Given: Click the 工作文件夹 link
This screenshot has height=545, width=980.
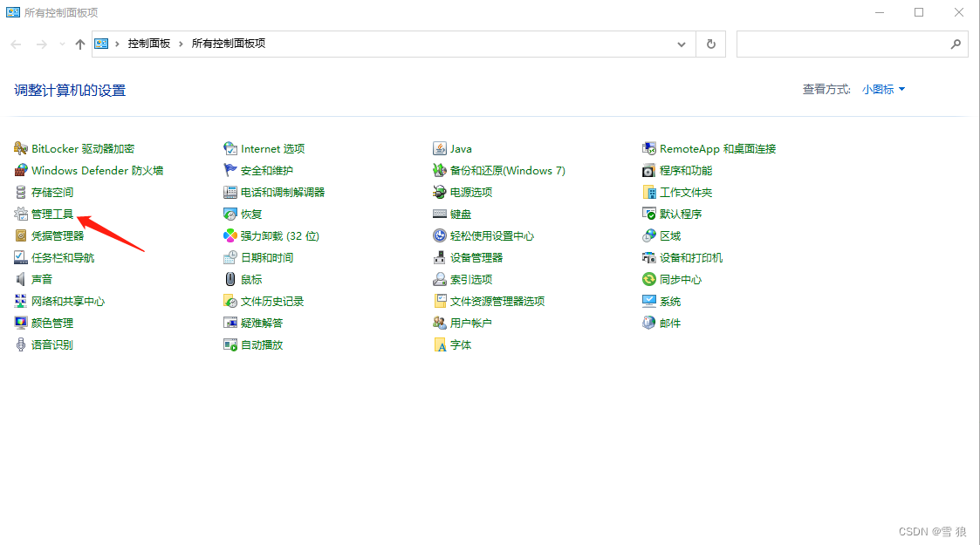Looking at the screenshot, I should [x=686, y=193].
